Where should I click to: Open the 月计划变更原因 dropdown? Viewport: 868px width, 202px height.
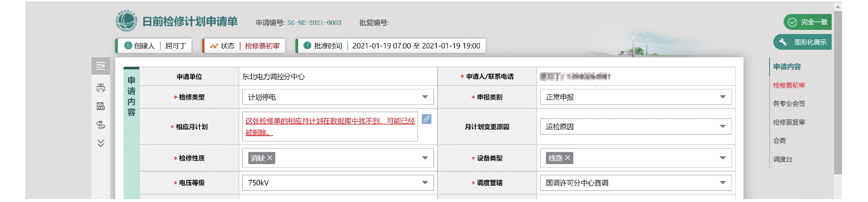click(x=636, y=126)
